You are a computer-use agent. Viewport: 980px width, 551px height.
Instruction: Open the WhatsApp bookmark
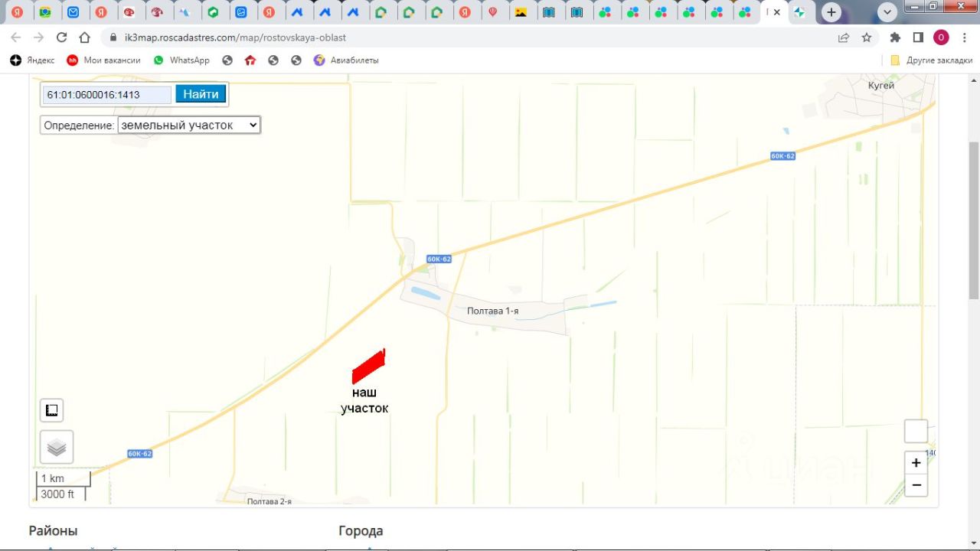click(181, 60)
